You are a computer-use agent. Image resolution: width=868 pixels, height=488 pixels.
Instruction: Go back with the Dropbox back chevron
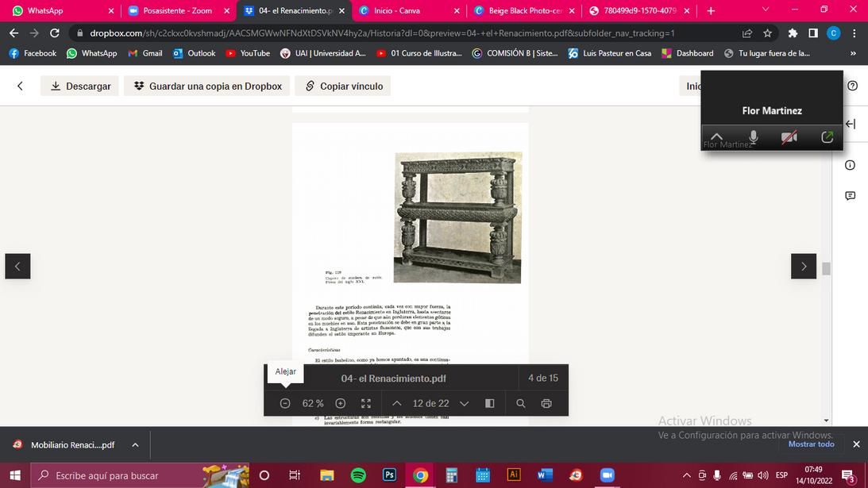pos(20,86)
